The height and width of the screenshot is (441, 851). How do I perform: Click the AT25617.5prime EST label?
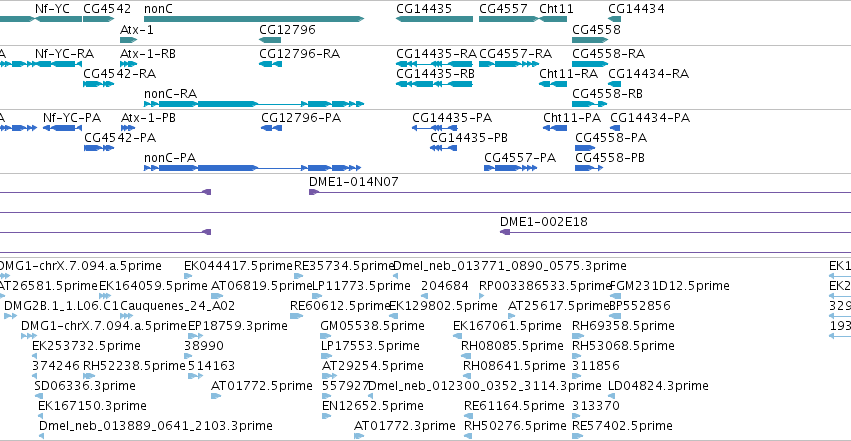tap(558, 306)
